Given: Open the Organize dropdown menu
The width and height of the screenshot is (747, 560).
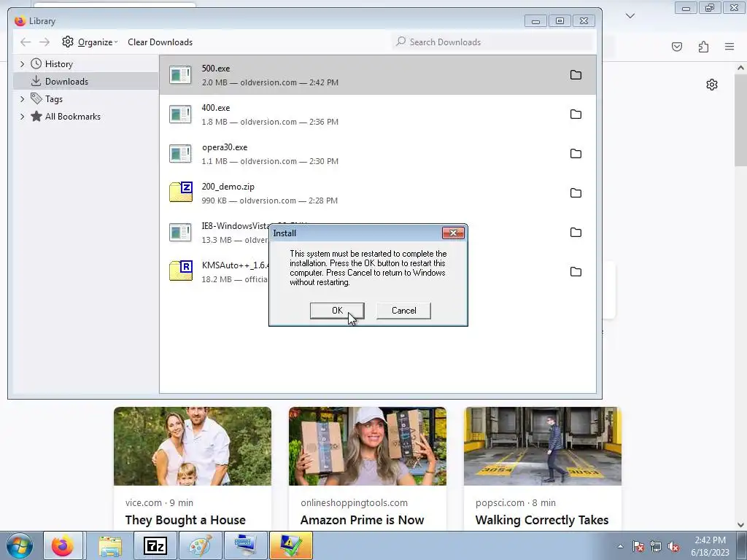Looking at the screenshot, I should (90, 42).
